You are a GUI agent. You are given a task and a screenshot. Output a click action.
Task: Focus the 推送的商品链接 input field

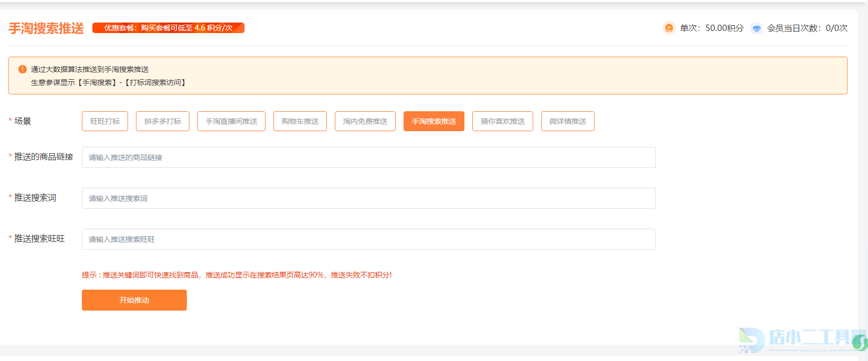[369, 157]
